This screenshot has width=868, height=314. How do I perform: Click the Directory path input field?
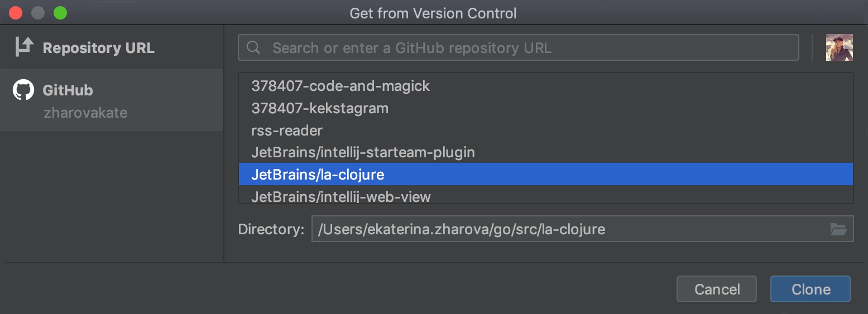582,229
